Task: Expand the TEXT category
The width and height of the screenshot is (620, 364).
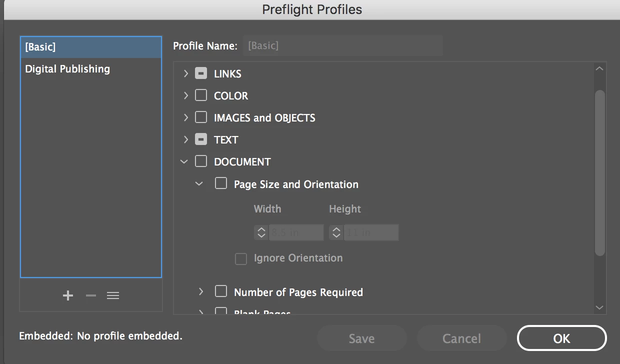Action: coord(185,139)
